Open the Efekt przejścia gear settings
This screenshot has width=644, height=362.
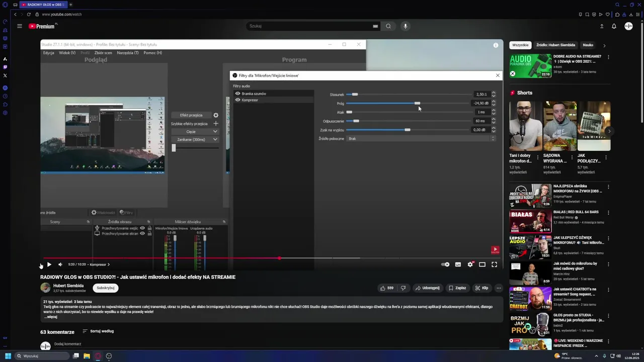(x=216, y=115)
